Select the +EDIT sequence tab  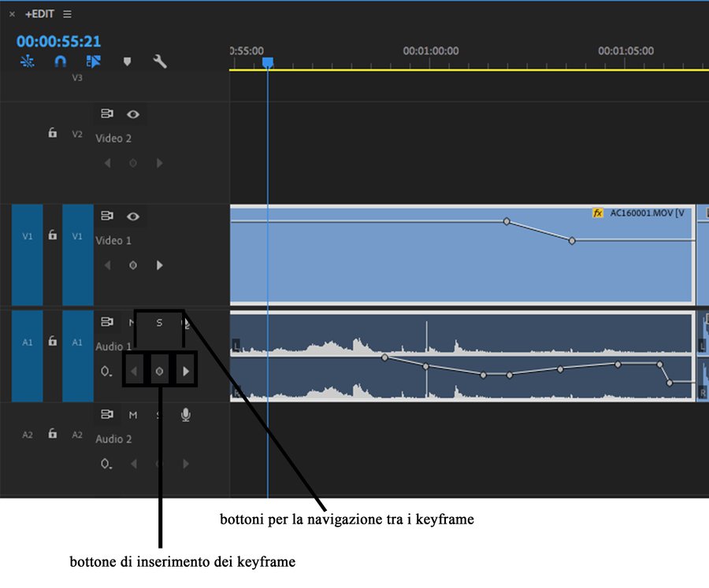click(39, 14)
